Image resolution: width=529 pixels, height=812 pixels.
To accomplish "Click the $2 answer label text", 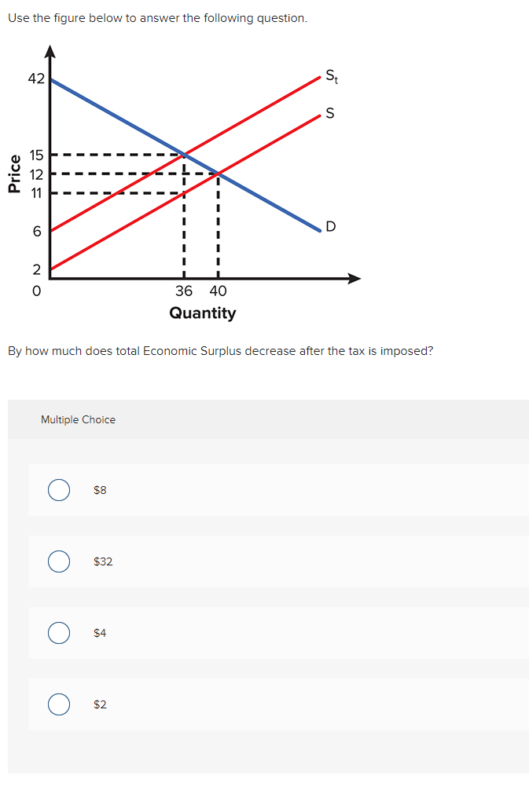I will [x=100, y=704].
